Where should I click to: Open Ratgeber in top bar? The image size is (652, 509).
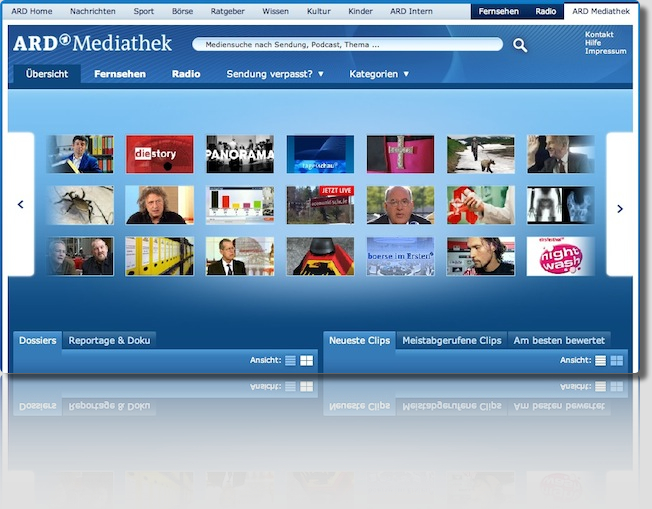tap(227, 11)
